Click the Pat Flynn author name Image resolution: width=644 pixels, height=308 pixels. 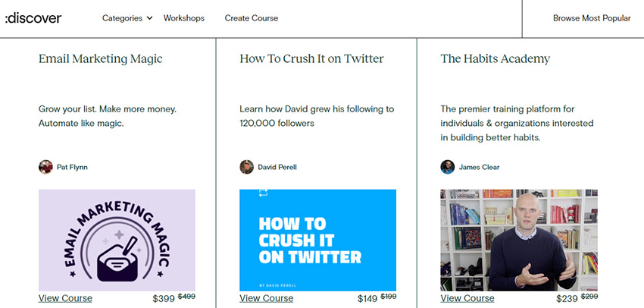pyautogui.click(x=72, y=167)
